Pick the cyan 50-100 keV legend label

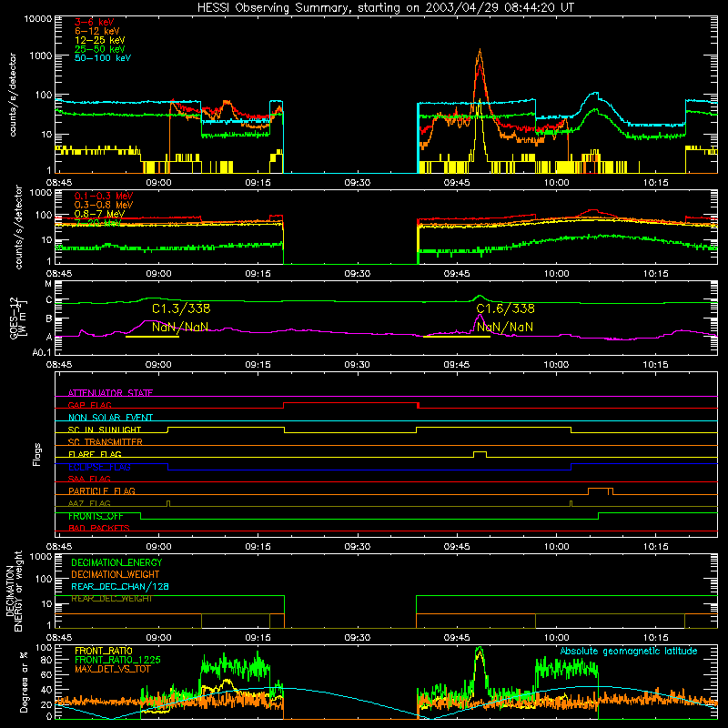coord(102,58)
